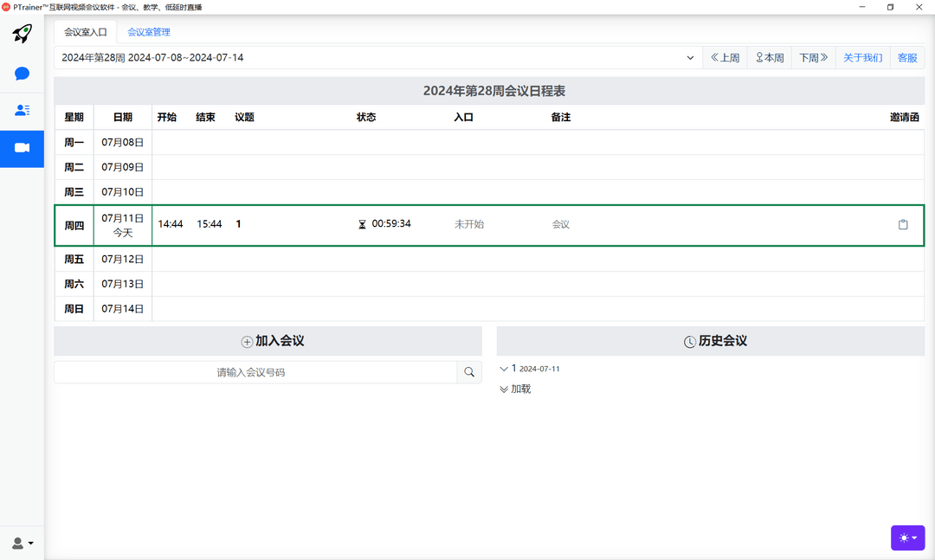
Task: Focus the meeting number input field
Action: point(255,372)
